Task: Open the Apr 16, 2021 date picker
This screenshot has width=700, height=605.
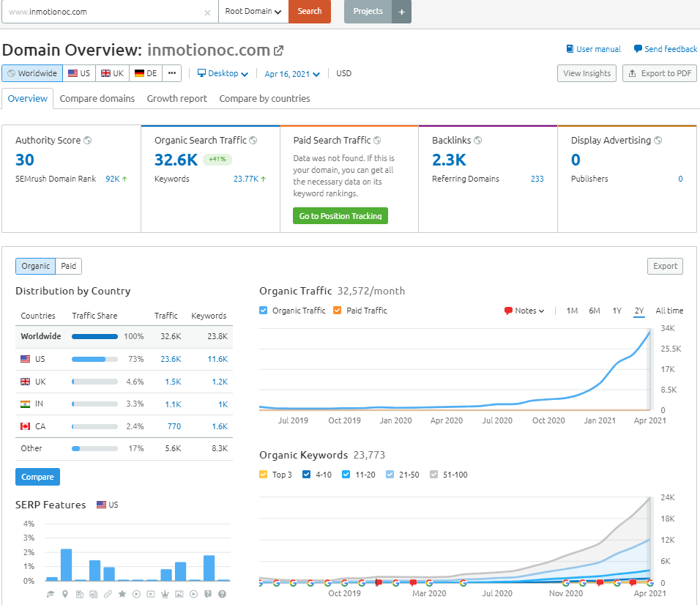Action: [x=292, y=73]
